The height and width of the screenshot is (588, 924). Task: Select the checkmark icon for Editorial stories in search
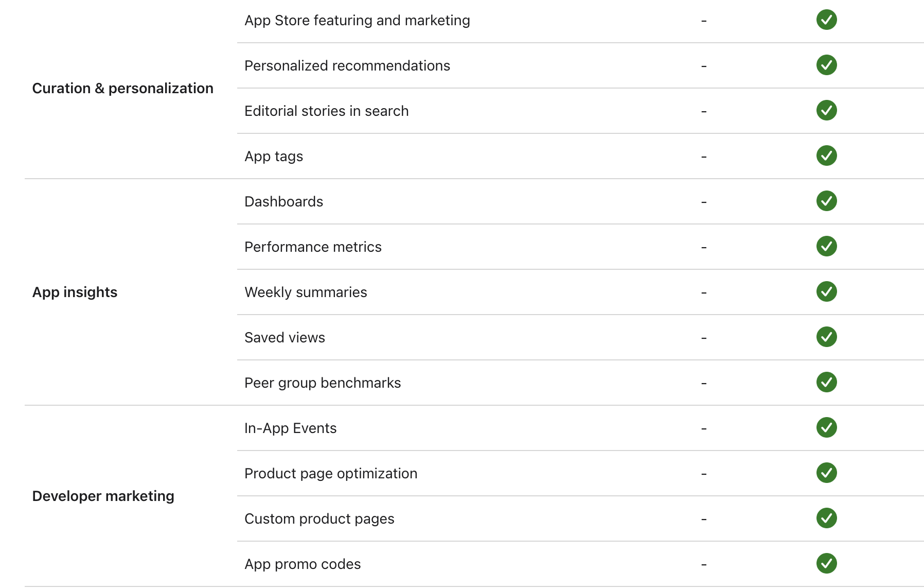tap(826, 111)
